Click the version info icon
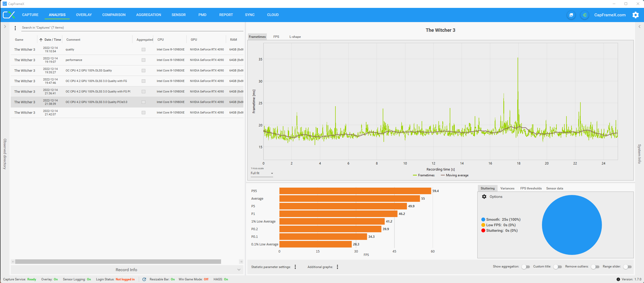Screen dimensions: 644x283 point(618,279)
